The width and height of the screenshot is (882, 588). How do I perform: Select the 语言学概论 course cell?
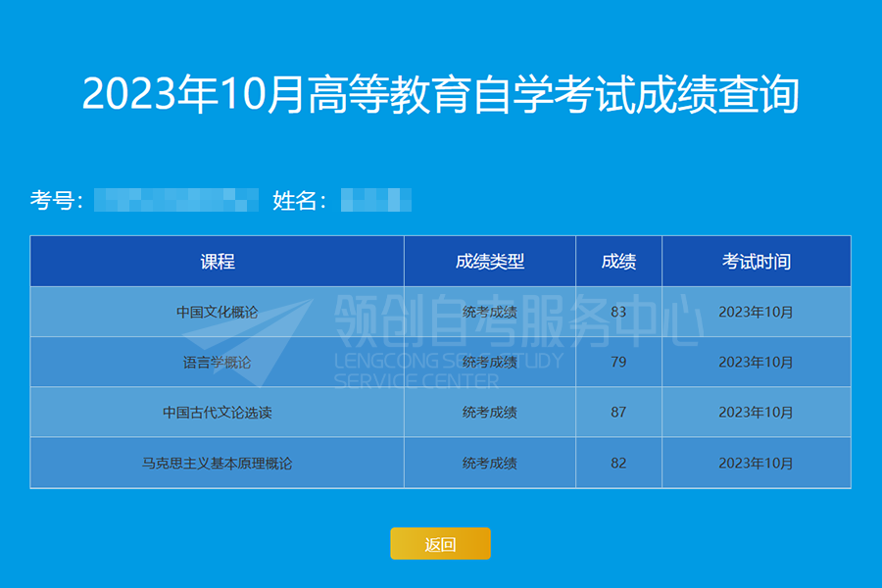pos(218,362)
